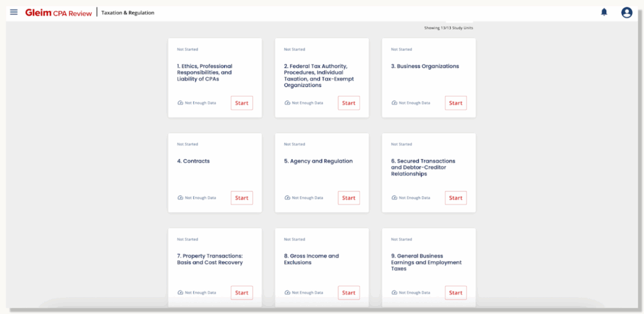
Task: Start the Contracts study unit
Action: pos(241,198)
